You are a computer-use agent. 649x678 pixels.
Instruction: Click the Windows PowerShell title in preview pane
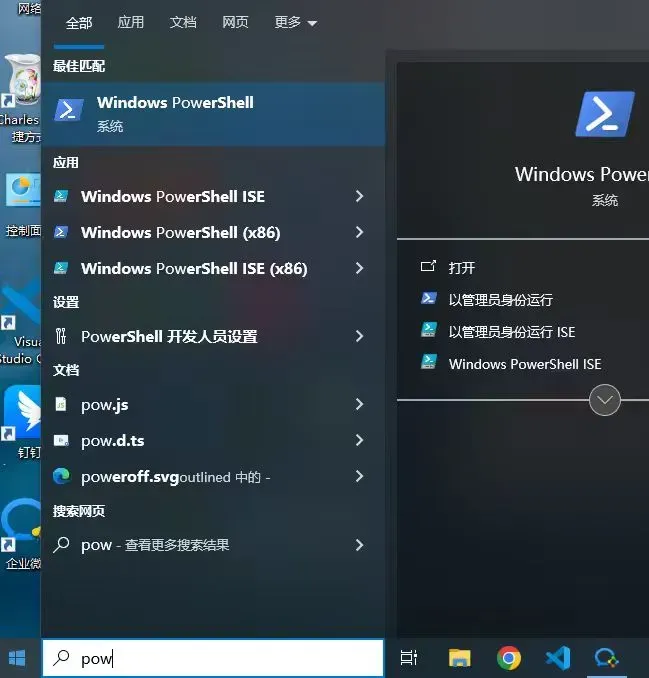582,174
